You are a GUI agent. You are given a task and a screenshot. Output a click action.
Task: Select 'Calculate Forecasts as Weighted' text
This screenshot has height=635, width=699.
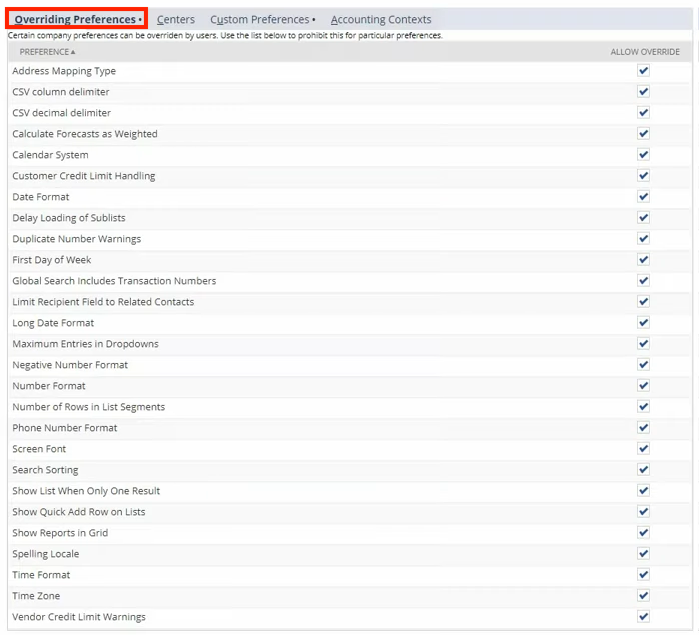click(85, 134)
